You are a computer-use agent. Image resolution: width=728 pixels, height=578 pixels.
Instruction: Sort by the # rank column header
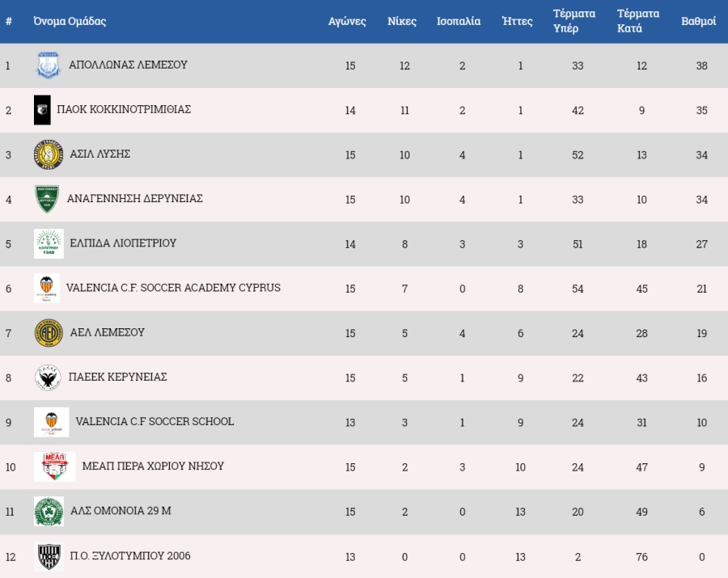pos(8,21)
